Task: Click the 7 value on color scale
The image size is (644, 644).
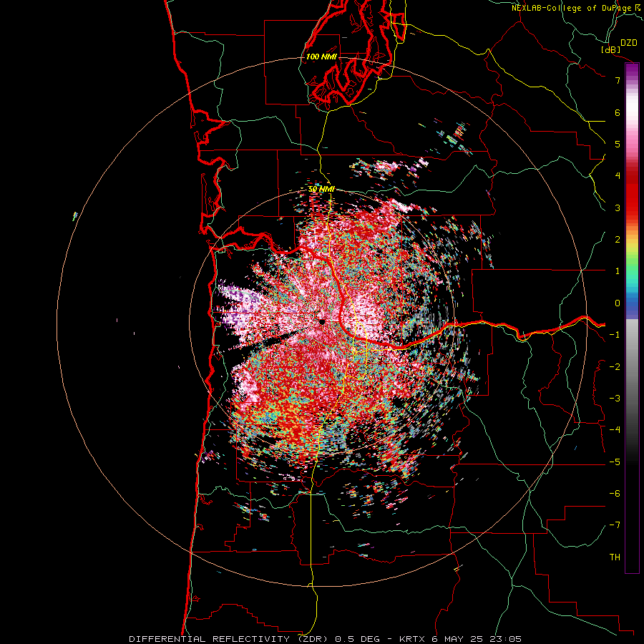Action: pos(618,80)
